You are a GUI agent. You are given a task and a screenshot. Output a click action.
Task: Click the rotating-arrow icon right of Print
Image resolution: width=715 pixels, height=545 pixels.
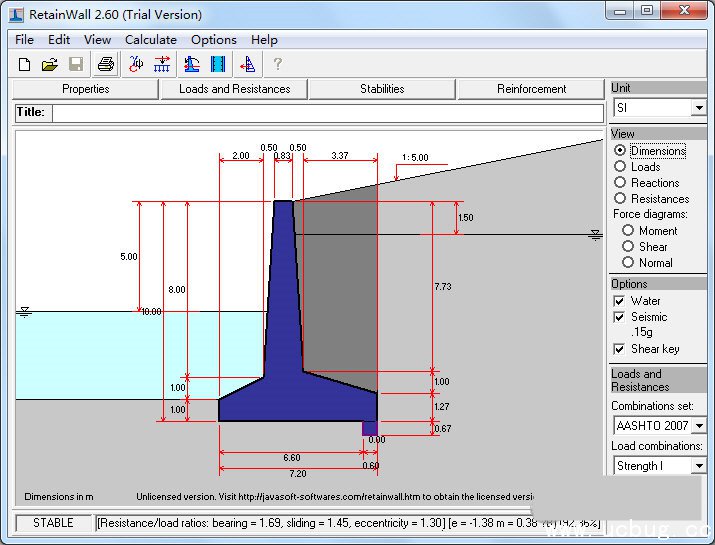(x=136, y=65)
